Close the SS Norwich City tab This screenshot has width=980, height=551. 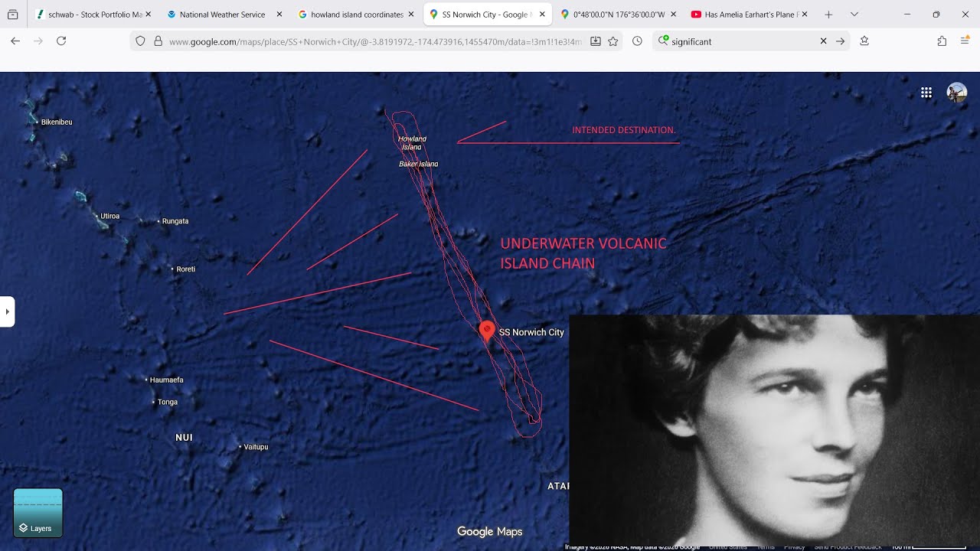pos(542,15)
